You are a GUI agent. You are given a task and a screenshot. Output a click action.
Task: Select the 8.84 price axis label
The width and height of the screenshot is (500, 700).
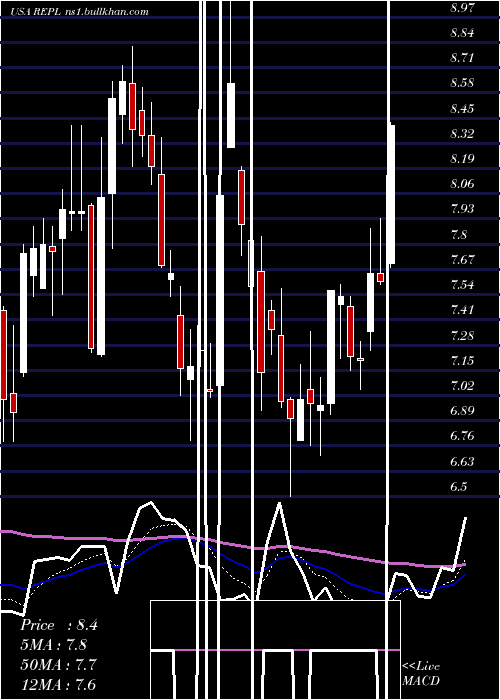[462, 33]
